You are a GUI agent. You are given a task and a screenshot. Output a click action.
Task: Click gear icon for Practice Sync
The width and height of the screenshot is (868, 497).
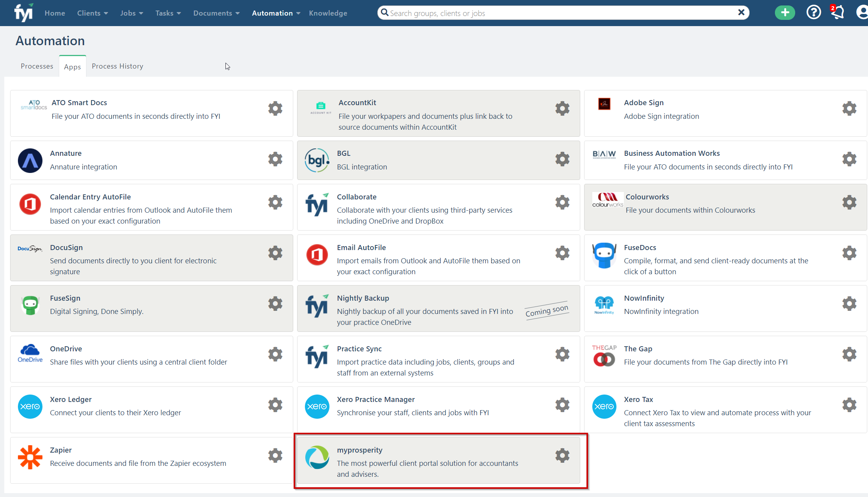tap(562, 354)
